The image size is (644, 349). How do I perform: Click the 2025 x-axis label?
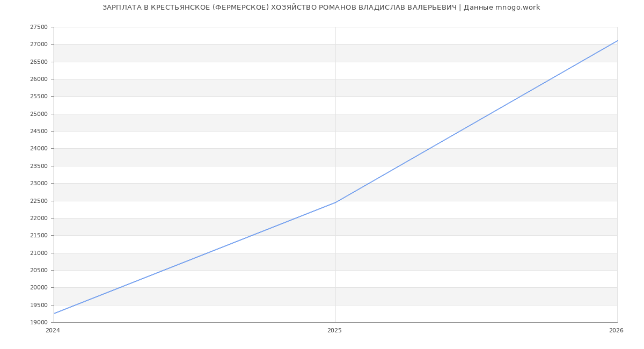[x=334, y=331]
